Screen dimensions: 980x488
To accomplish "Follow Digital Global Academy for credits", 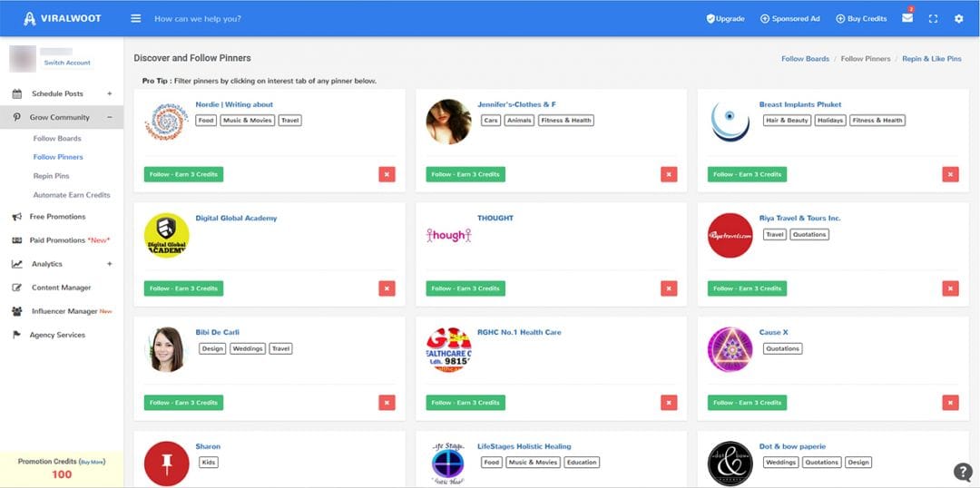I will 183,288.
